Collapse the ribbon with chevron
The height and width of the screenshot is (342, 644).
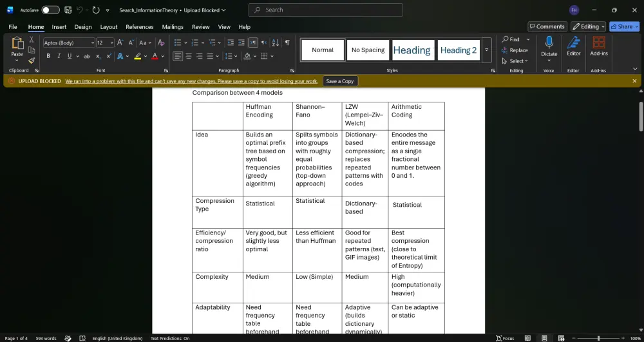pyautogui.click(x=635, y=69)
